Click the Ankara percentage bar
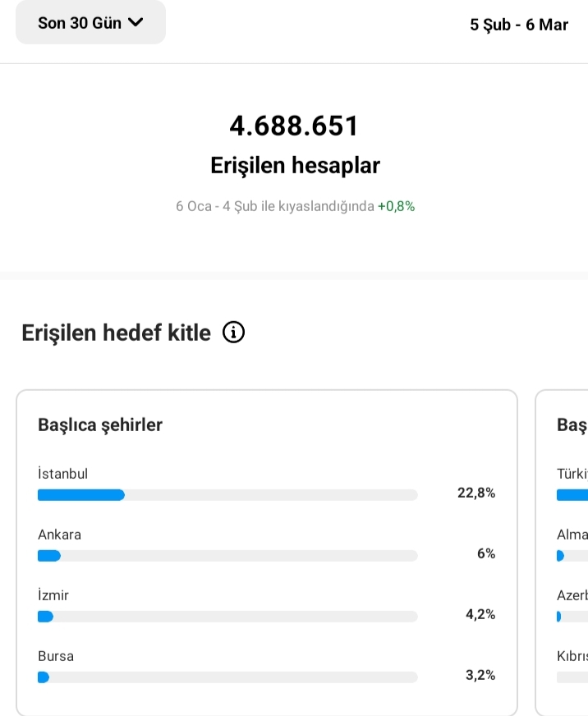 (227, 556)
